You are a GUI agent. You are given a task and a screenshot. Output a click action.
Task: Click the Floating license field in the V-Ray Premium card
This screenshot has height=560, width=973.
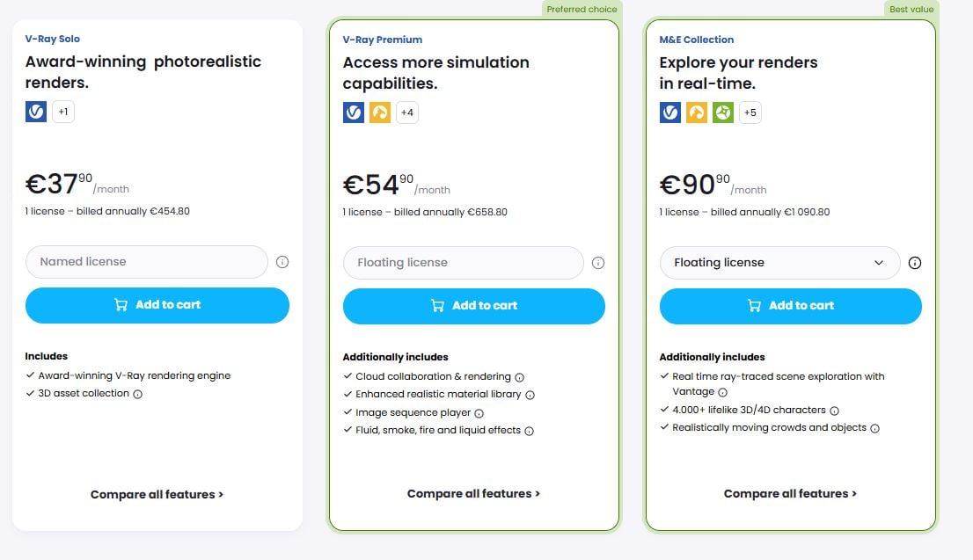[463, 263]
